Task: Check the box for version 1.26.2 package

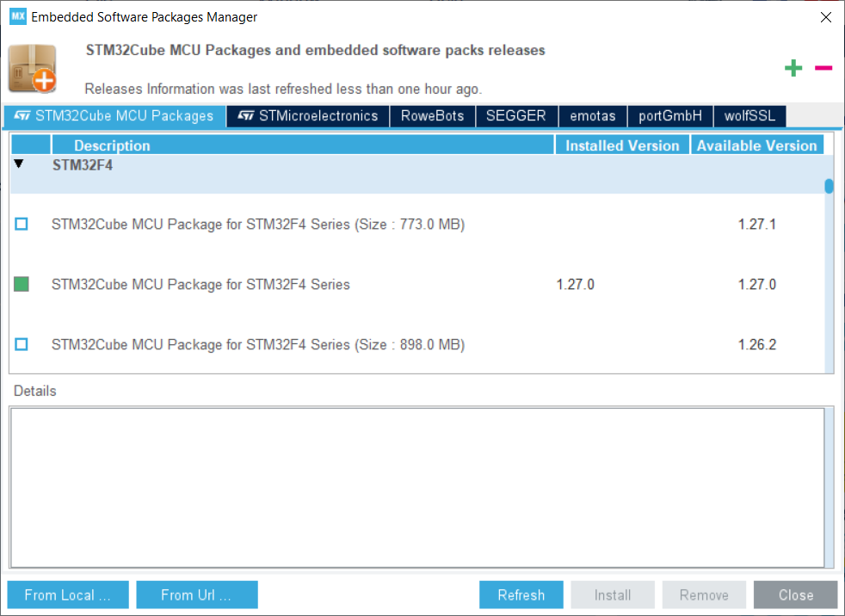Action: tap(22, 344)
